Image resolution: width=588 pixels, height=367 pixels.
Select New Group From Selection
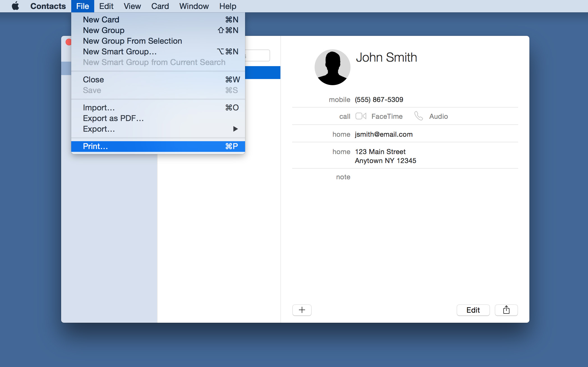(x=158, y=41)
